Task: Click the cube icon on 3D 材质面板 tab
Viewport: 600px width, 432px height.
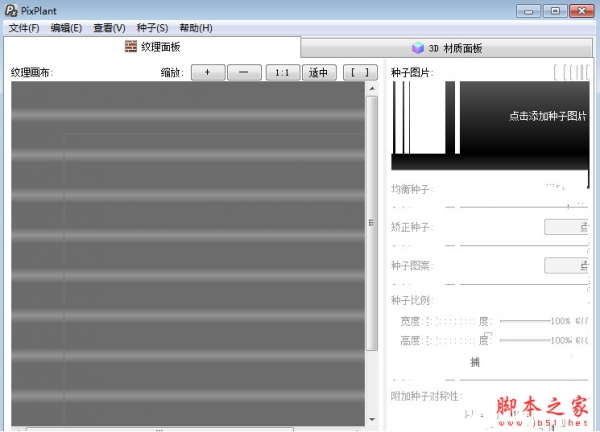Action: coord(418,48)
